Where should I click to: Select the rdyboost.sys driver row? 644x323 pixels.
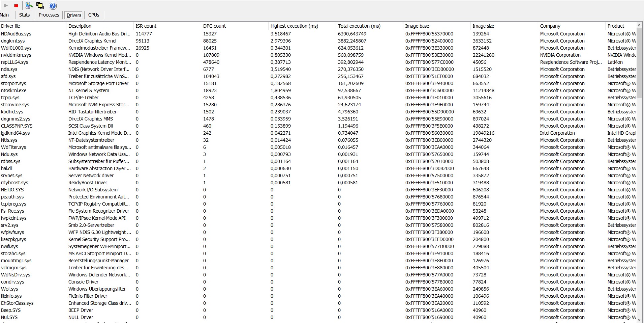(318, 183)
